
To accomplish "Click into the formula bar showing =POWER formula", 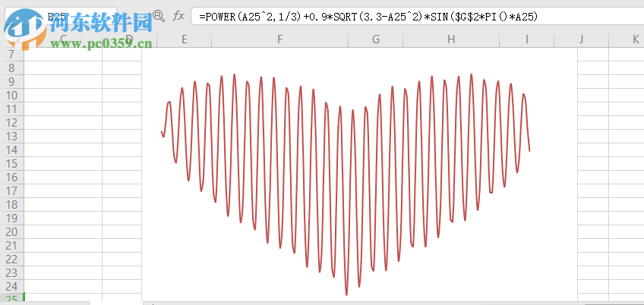I will [417, 17].
